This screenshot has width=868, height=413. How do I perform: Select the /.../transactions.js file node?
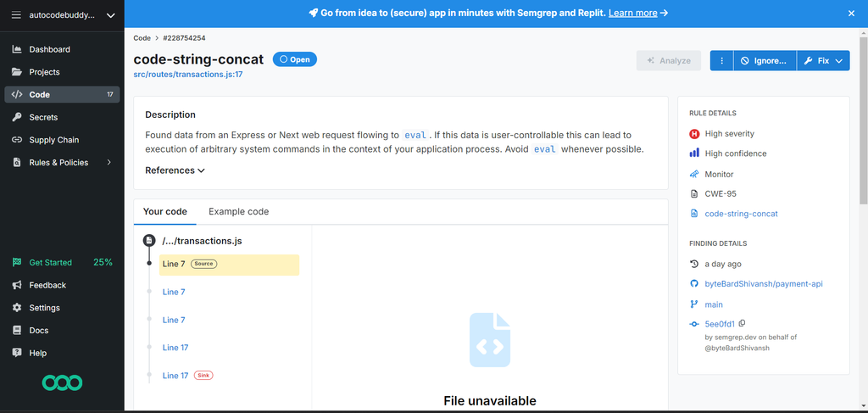point(202,241)
